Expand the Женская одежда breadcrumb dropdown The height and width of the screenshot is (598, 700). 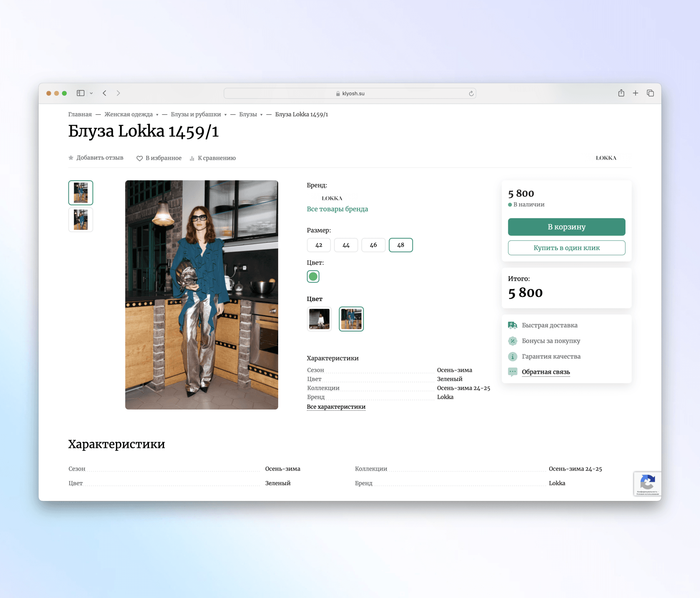pos(157,115)
